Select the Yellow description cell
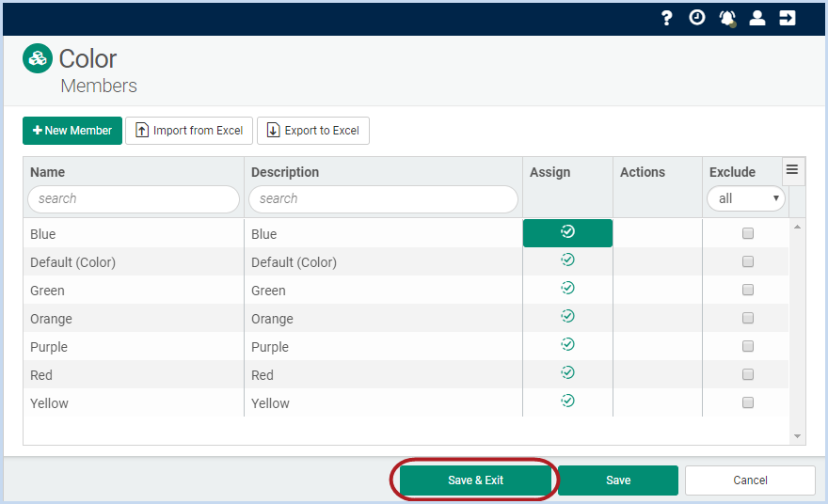The width and height of the screenshot is (828, 504). pos(383,402)
